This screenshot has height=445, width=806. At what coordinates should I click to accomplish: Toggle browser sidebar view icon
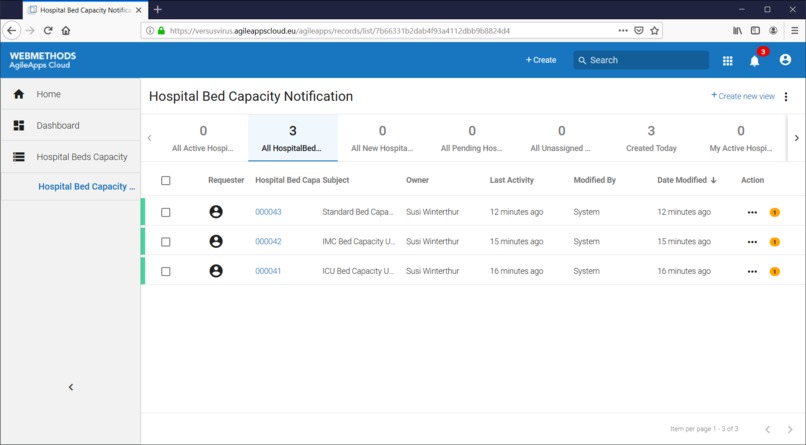[x=755, y=30]
